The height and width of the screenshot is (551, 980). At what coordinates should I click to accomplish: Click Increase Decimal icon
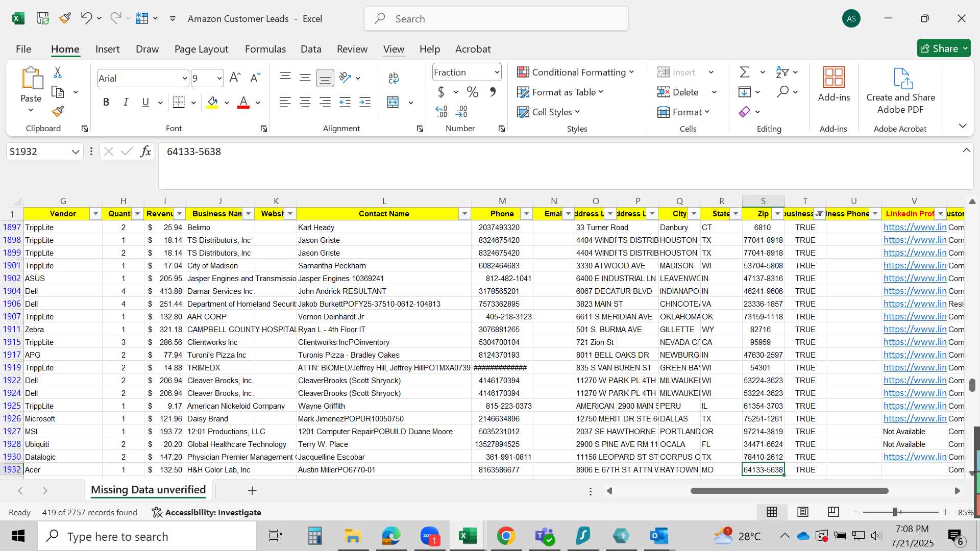(442, 111)
